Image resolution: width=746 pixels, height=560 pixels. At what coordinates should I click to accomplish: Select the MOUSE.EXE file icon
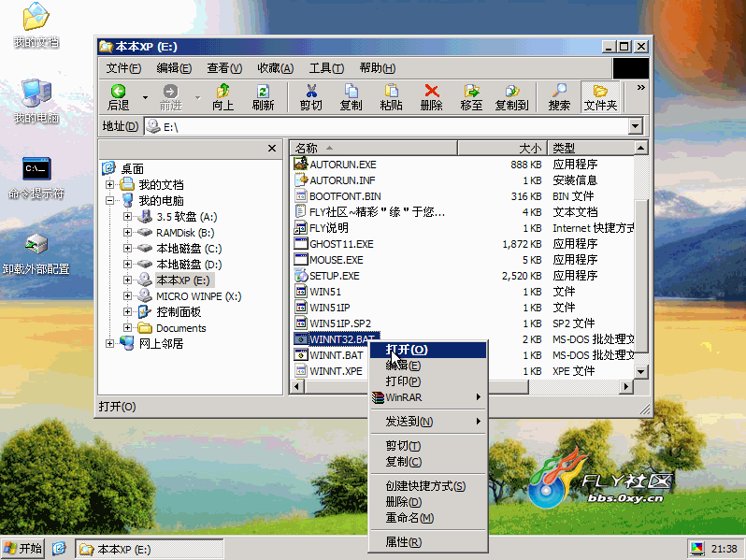pyautogui.click(x=301, y=260)
